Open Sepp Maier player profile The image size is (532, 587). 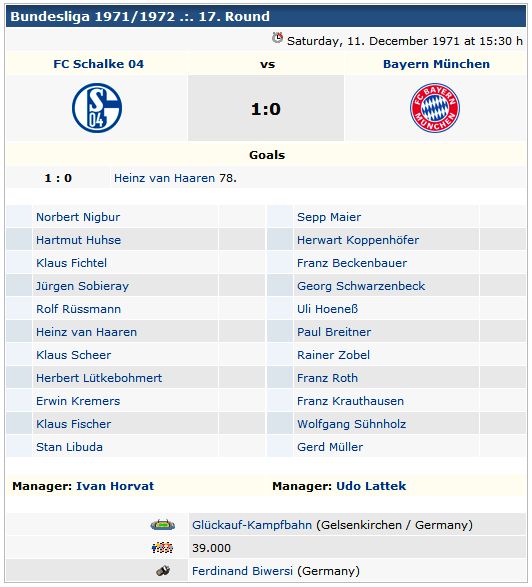(329, 217)
